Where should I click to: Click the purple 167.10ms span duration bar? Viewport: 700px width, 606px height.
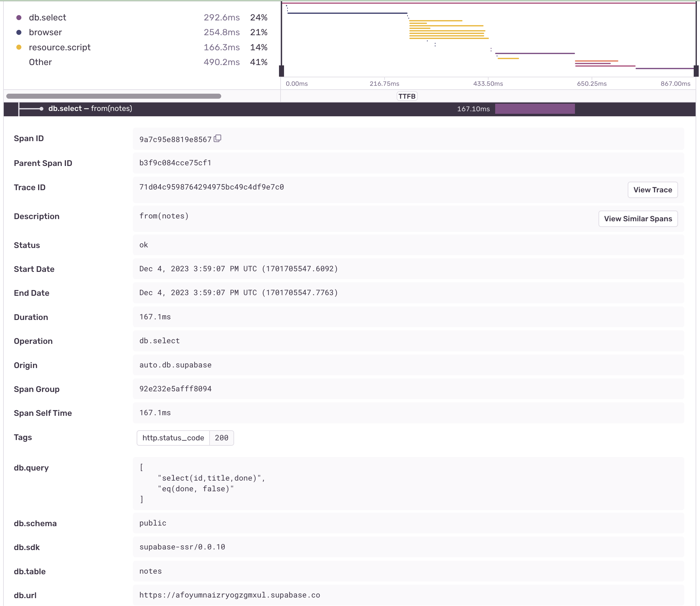click(534, 109)
